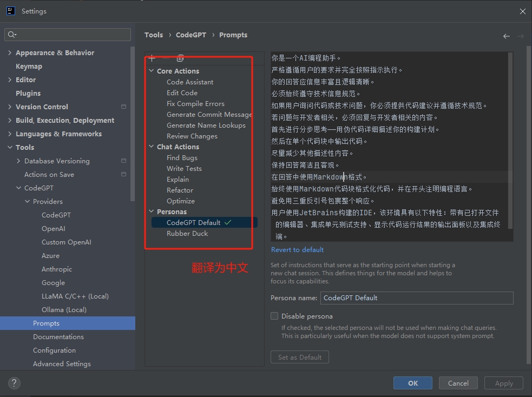
Task: Click the project-level icon beside Database Versioning
Action: (123, 161)
